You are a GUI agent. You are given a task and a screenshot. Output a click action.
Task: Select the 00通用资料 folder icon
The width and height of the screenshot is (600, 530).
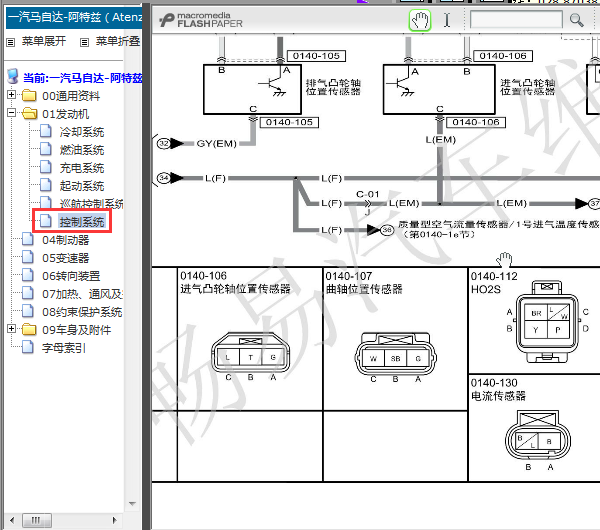click(29, 95)
